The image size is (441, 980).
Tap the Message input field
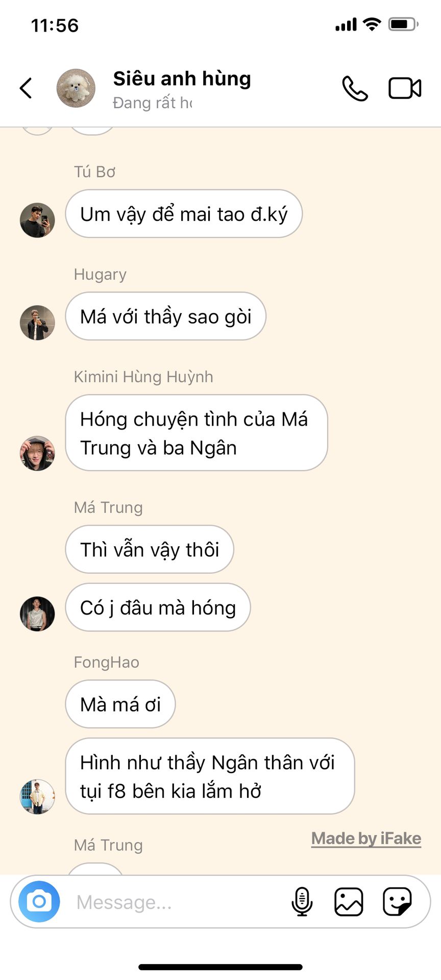pyautogui.click(x=179, y=902)
